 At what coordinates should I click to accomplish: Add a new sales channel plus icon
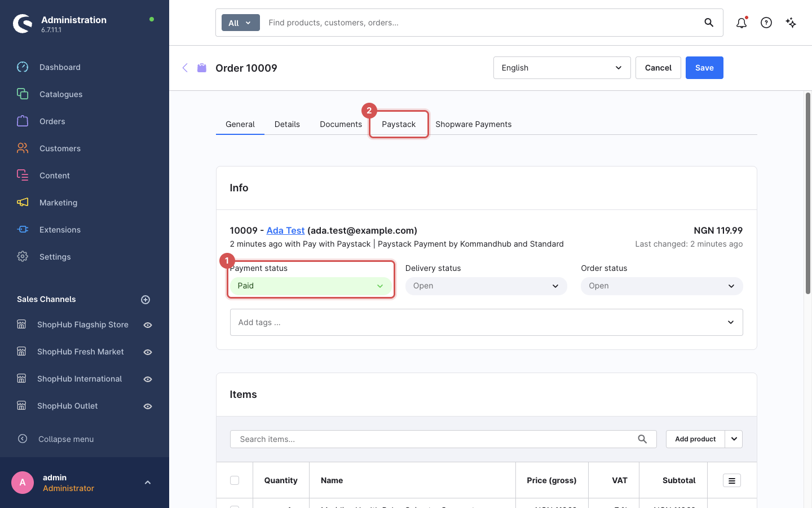(x=145, y=300)
